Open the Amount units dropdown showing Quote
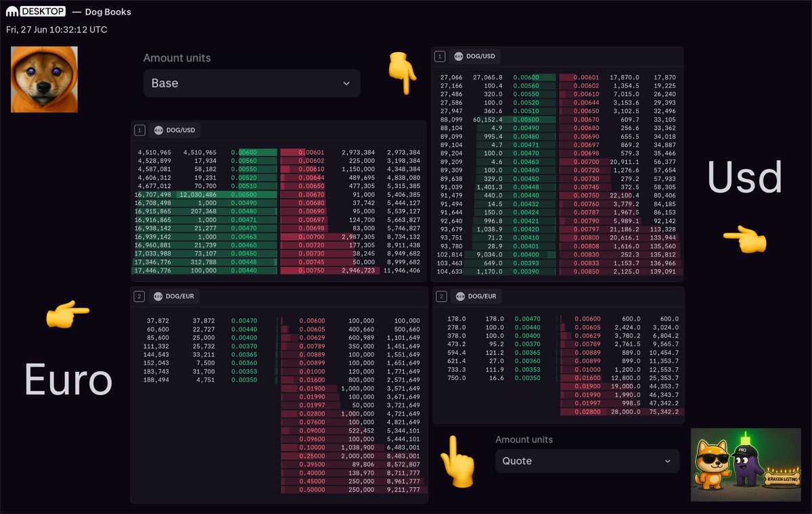Image resolution: width=812 pixels, height=514 pixels. 587,461
